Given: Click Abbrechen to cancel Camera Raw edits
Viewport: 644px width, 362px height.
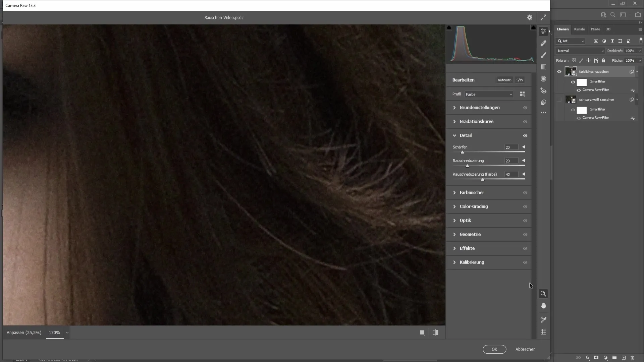Looking at the screenshot, I should (526, 349).
